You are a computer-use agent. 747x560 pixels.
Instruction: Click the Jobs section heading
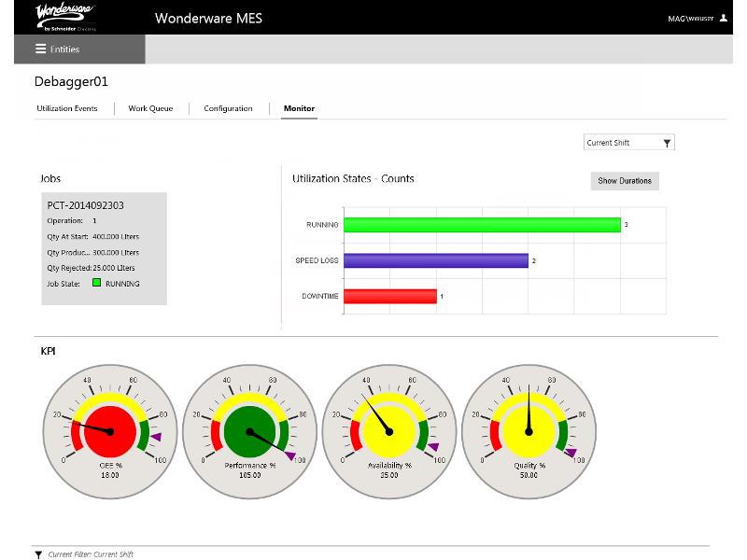click(x=50, y=179)
